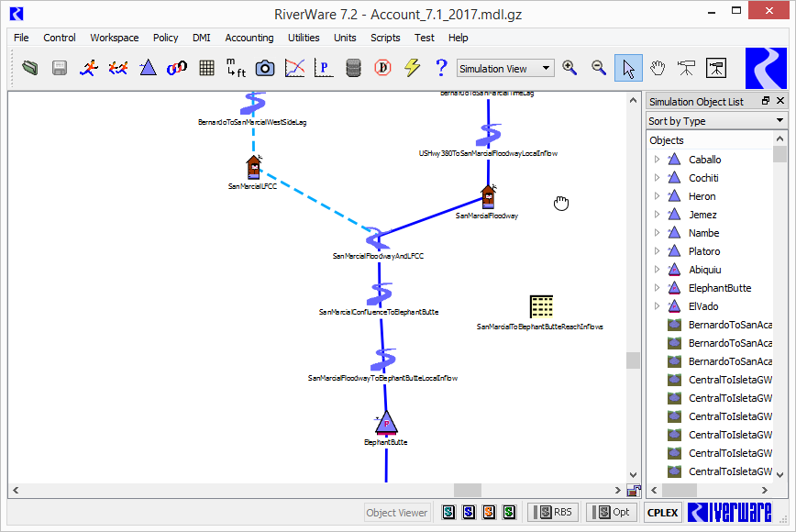Viewport: 796px width, 532px height.
Task: Click the Opt status button
Action: pyautogui.click(x=611, y=512)
